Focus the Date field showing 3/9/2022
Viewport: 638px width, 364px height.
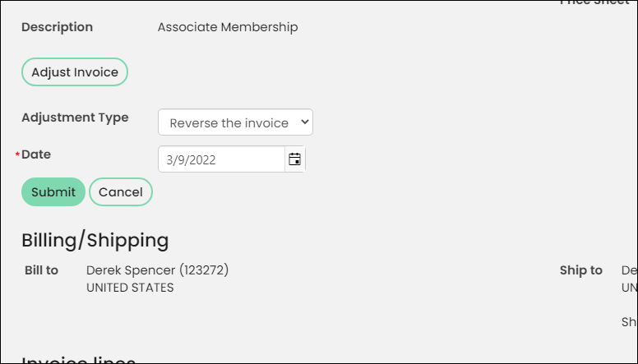click(221, 159)
